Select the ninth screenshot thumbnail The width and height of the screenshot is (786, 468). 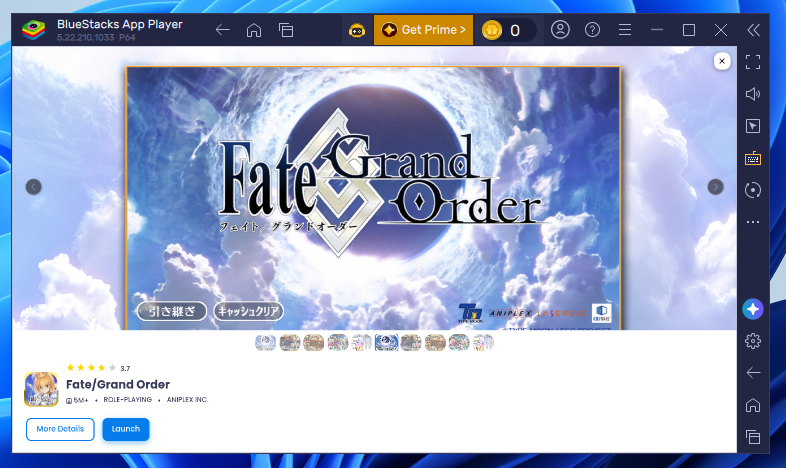pyautogui.click(x=459, y=343)
